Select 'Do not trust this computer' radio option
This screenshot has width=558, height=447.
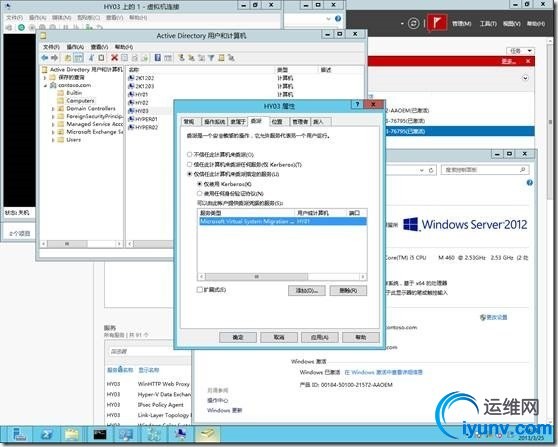pos(189,154)
